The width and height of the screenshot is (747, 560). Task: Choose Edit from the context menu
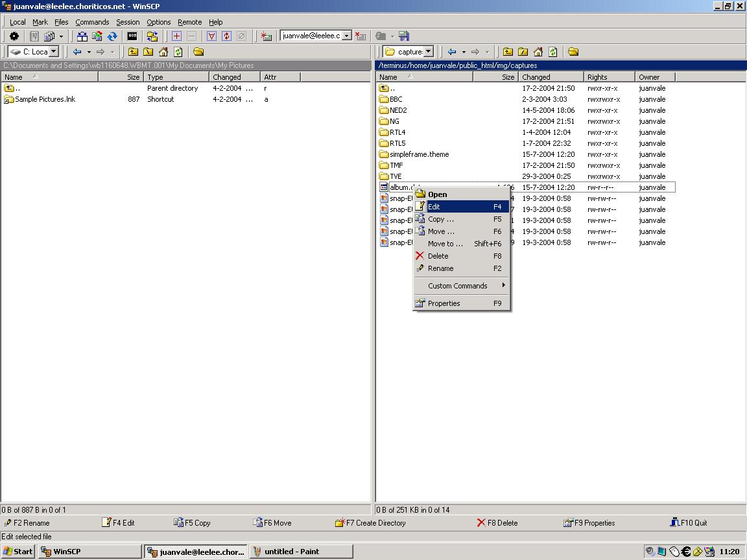point(461,207)
